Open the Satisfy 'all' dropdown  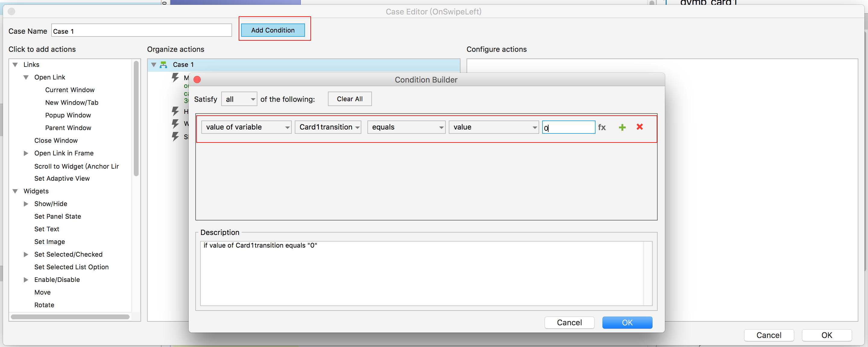point(239,99)
